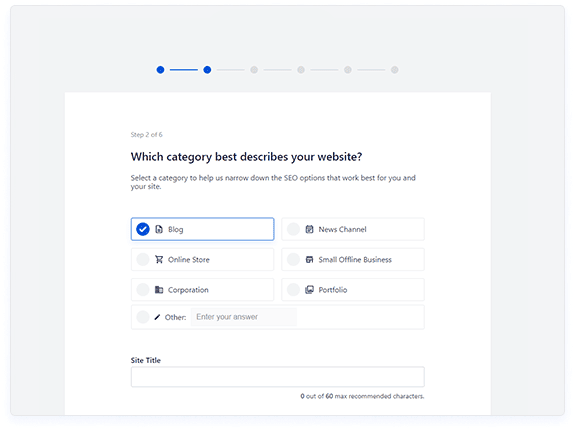Viewport: 575px width, 431px height.
Task: Click the Online Store cart icon
Action: (159, 259)
